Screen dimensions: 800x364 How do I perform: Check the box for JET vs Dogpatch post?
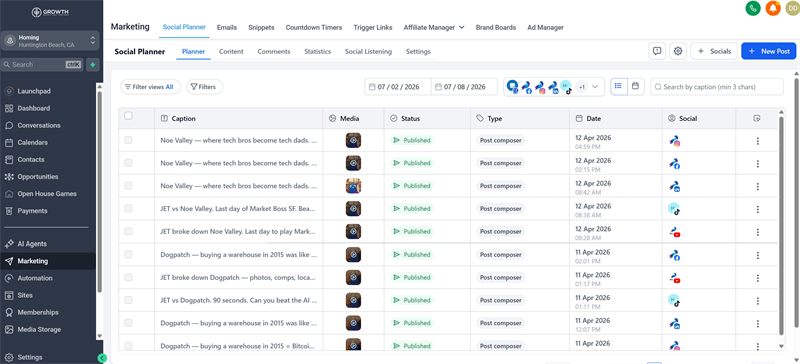[128, 300]
